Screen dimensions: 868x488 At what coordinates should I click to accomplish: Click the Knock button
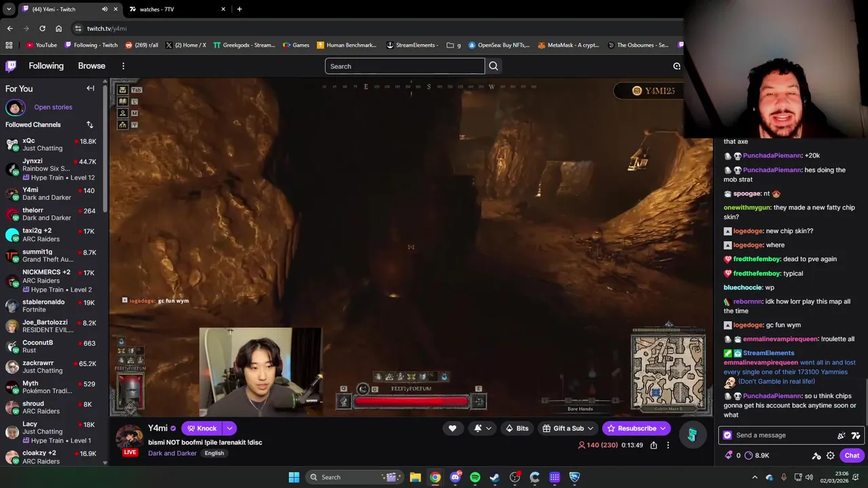202,428
